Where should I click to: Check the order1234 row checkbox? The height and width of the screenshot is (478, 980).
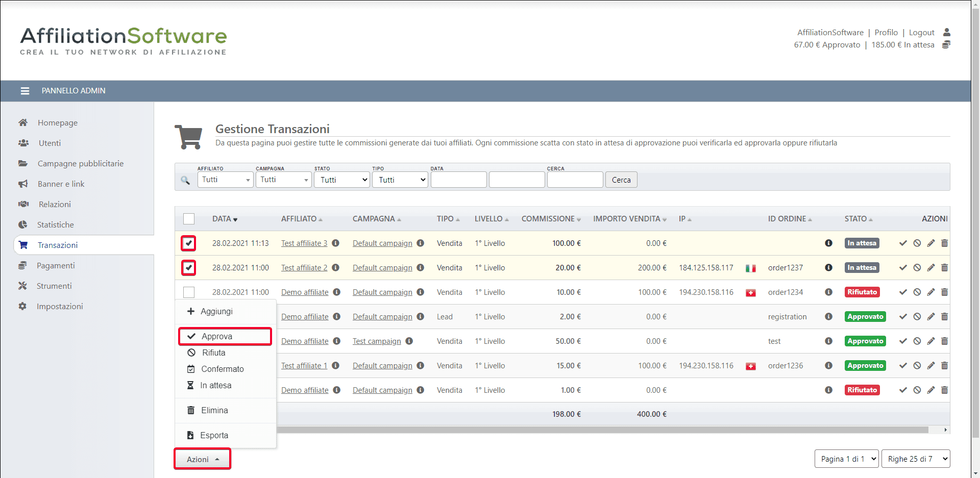click(189, 292)
